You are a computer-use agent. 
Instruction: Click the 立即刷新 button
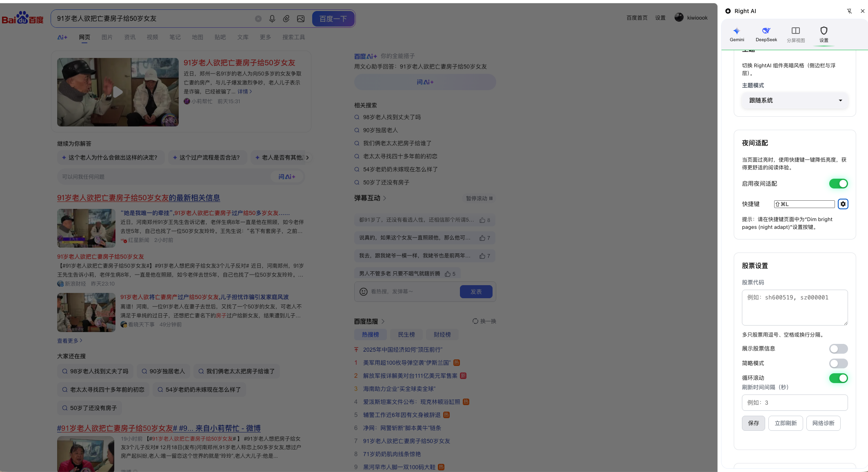click(x=786, y=423)
